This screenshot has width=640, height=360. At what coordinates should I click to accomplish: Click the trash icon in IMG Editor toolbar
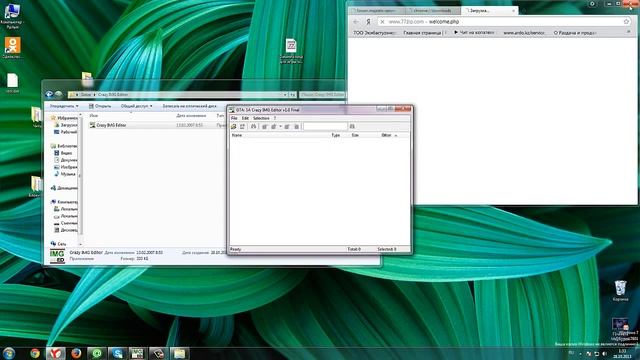[297, 127]
